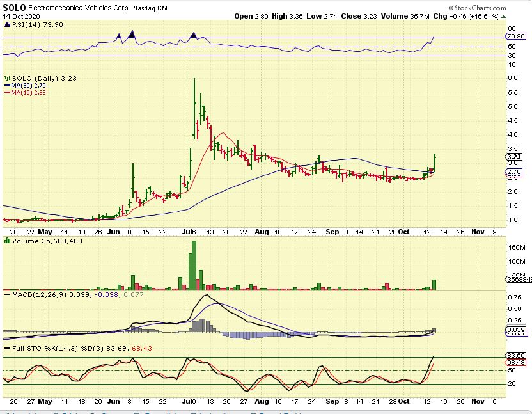
Task: Click the Nasdaq CM exchange label
Action: point(150,8)
